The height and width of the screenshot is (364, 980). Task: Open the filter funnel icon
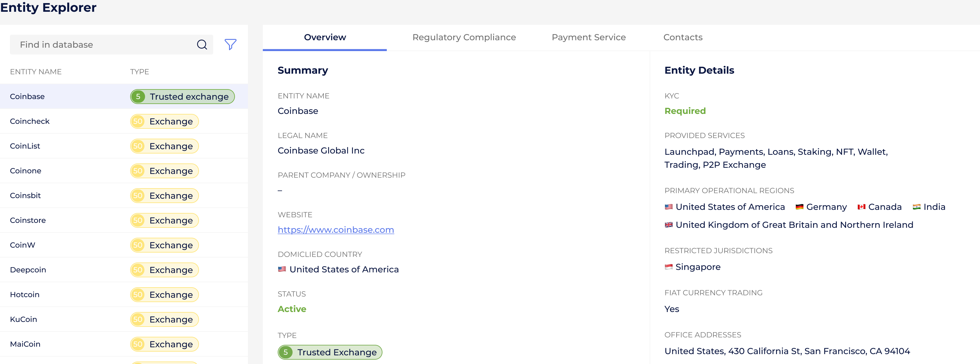point(230,45)
